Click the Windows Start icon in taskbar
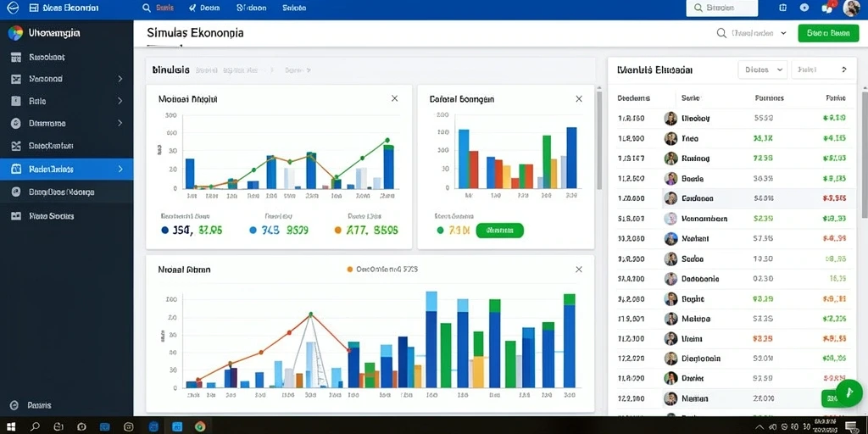Viewport: 868px width, 434px height. (x=10, y=426)
